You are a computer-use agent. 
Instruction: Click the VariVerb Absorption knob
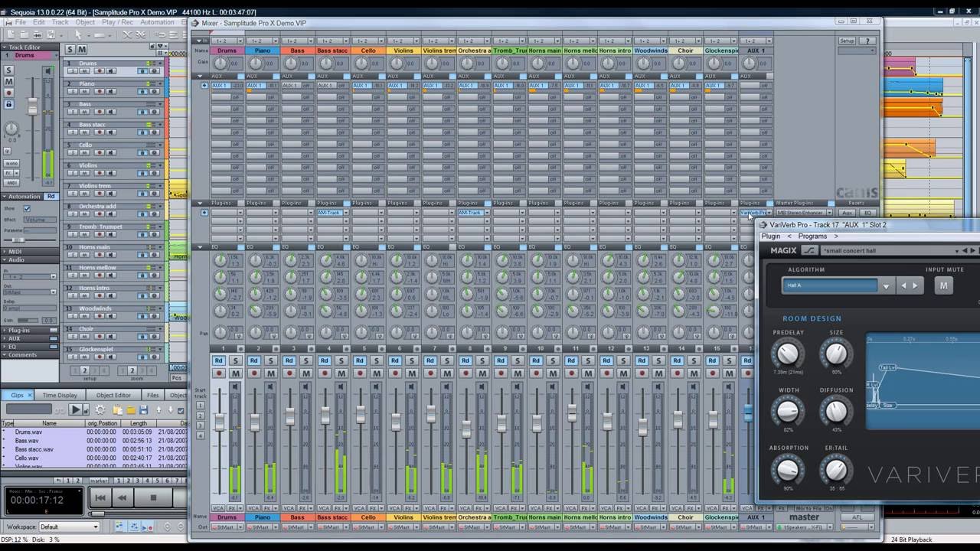[788, 469]
